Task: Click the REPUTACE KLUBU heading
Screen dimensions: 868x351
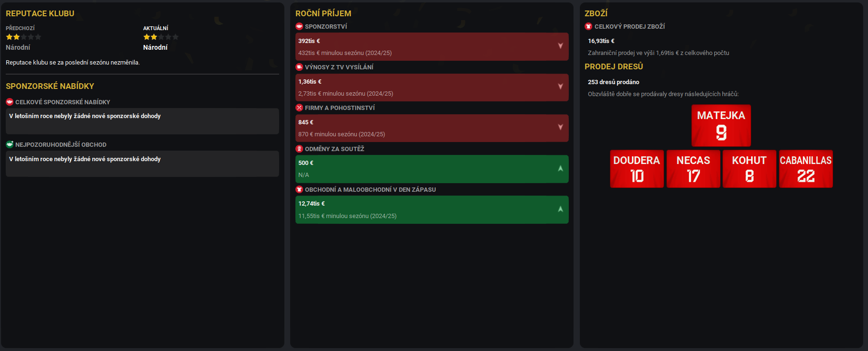Action: pos(40,13)
